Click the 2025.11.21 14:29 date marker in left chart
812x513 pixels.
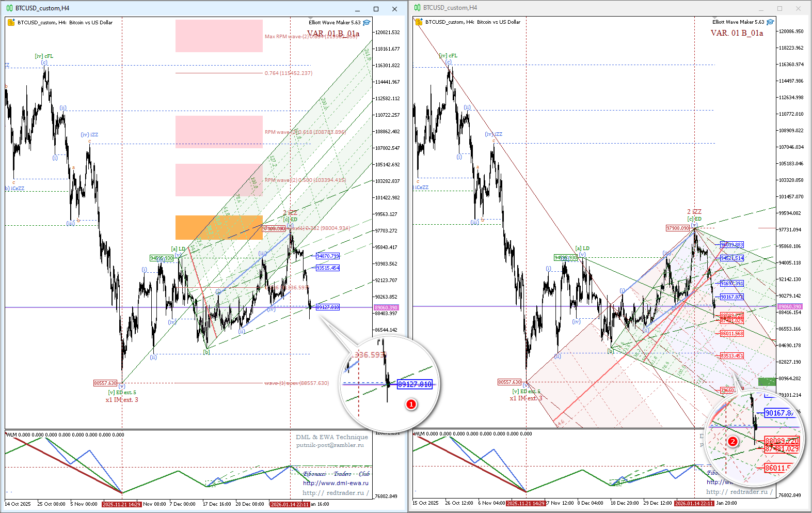121,504
